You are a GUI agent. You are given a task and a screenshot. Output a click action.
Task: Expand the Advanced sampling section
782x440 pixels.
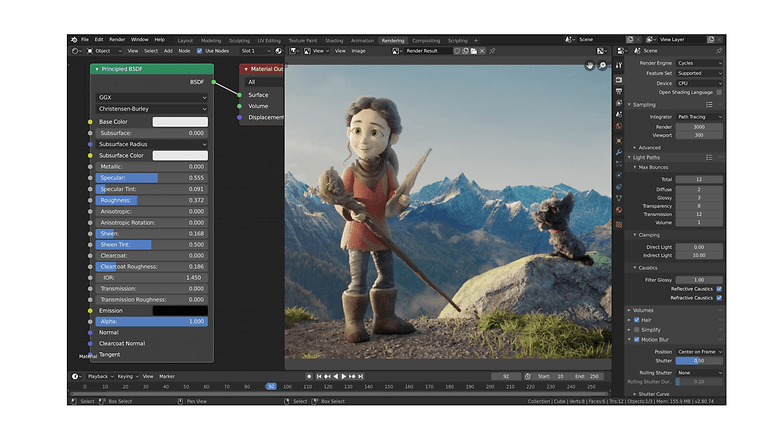point(647,148)
